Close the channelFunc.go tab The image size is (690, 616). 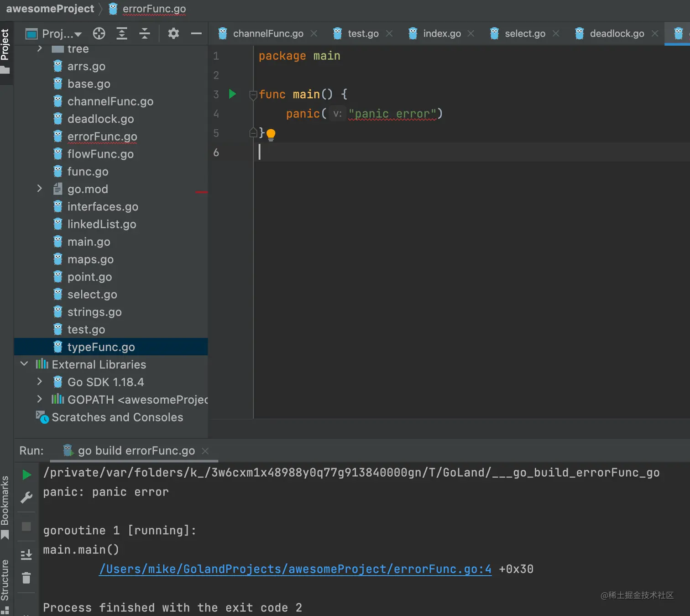(314, 33)
